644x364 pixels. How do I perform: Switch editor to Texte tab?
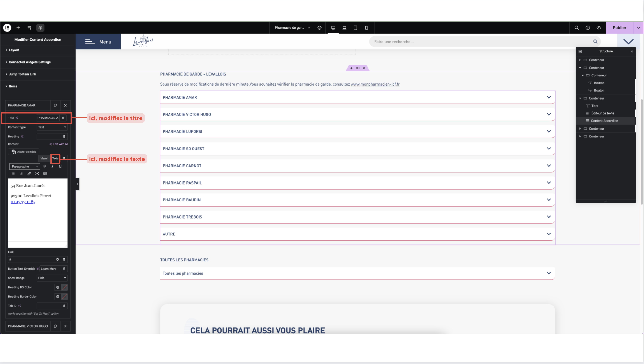pyautogui.click(x=55, y=159)
